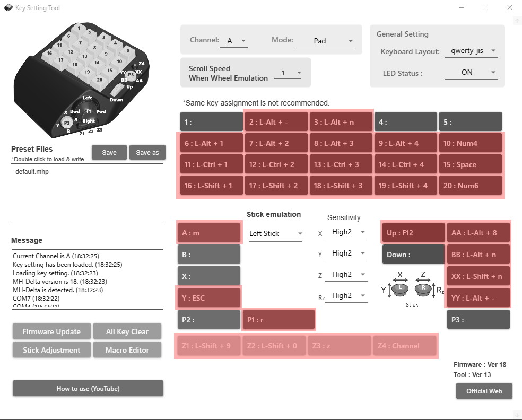Image resolution: width=522 pixels, height=420 pixels.
Task: Select the BB : L-Alt + n assignment
Action: pos(478,254)
